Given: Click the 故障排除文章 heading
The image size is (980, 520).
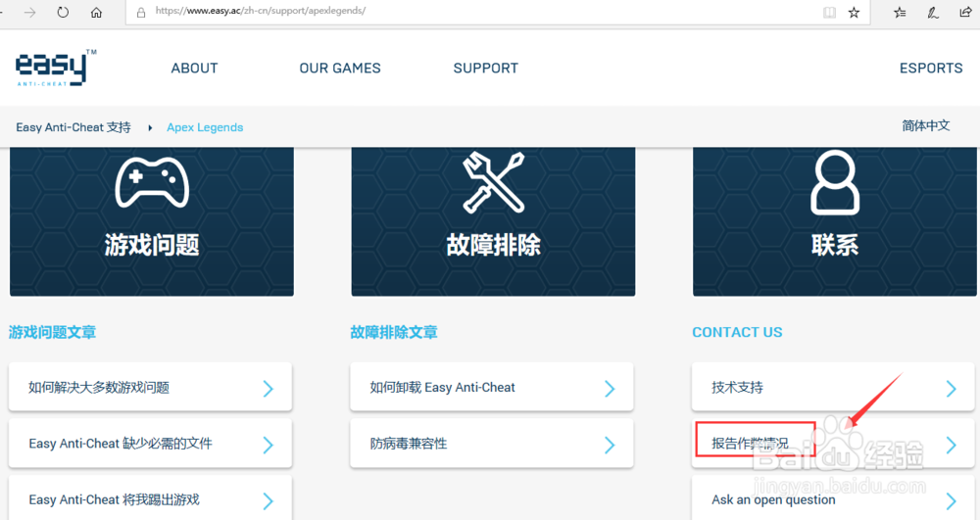Looking at the screenshot, I should click(x=394, y=332).
